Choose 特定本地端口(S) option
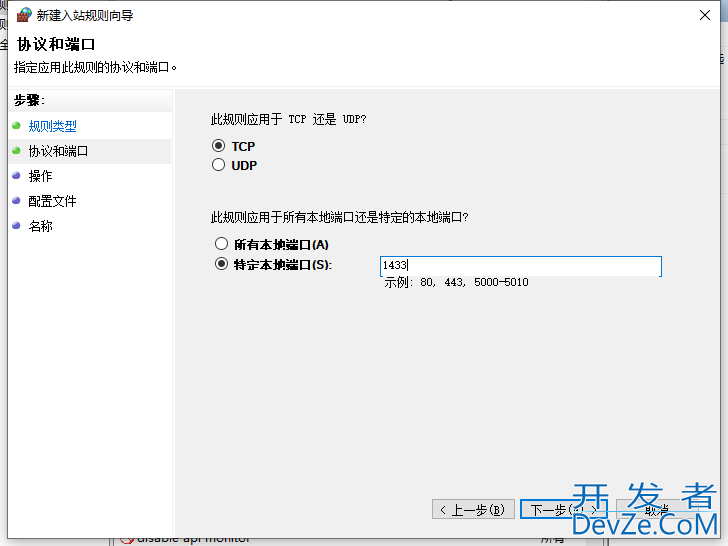 [x=221, y=264]
